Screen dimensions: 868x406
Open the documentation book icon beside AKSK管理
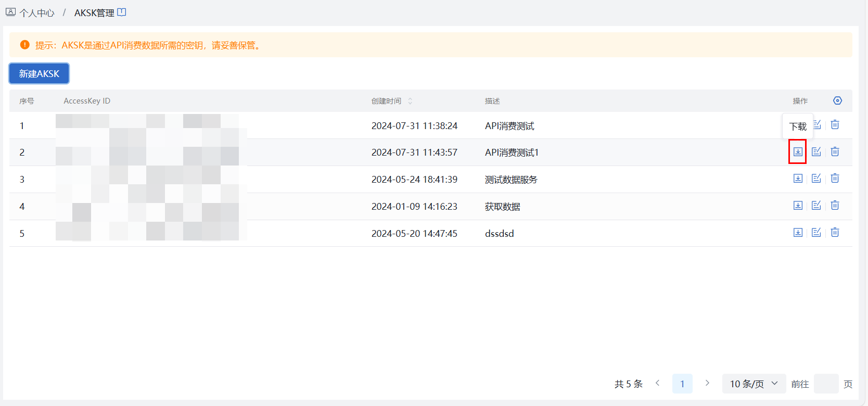tap(122, 12)
